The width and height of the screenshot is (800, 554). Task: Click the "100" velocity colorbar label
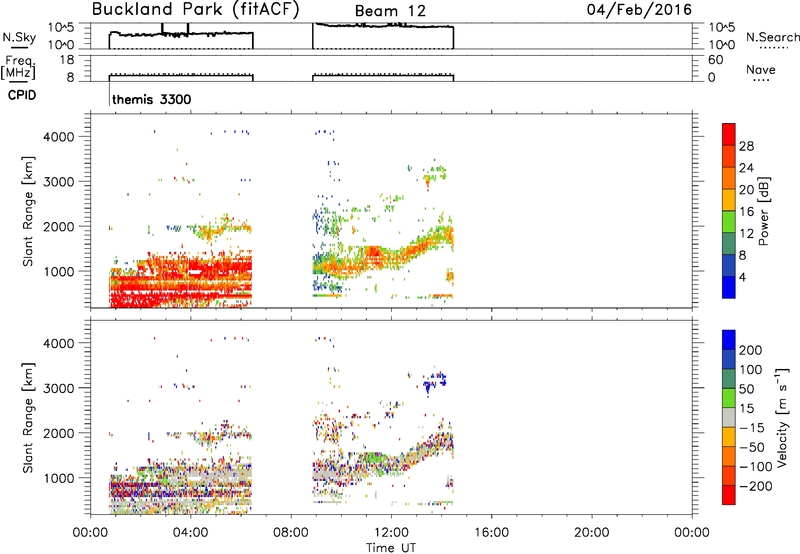(x=751, y=370)
